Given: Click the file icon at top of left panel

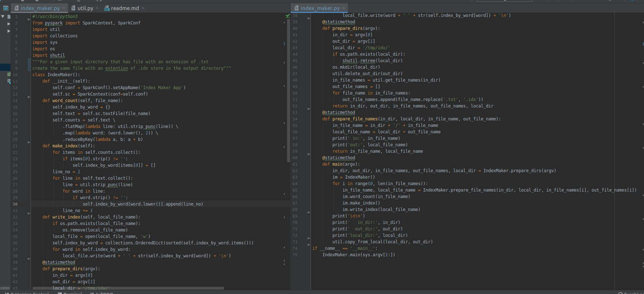Looking at the screenshot, I should [9, 17].
